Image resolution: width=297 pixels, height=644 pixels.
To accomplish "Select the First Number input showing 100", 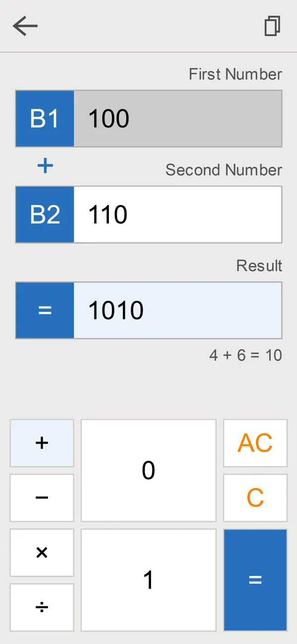I will click(178, 118).
